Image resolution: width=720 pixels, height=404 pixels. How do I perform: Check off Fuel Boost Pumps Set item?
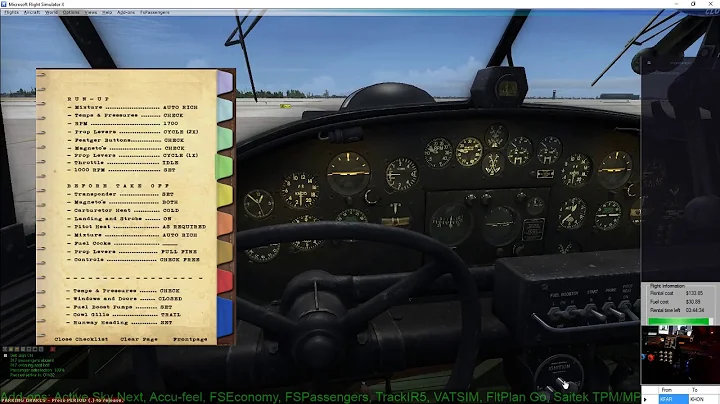120,307
